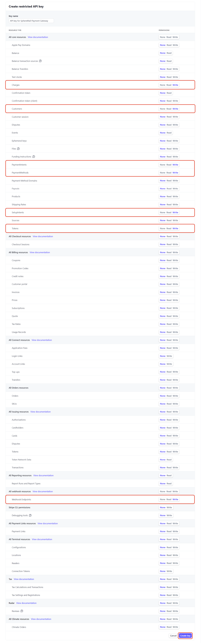This screenshot has width=201, height=644.
Task: Set Top-ups permission to Read
Action: coord(169,372)
